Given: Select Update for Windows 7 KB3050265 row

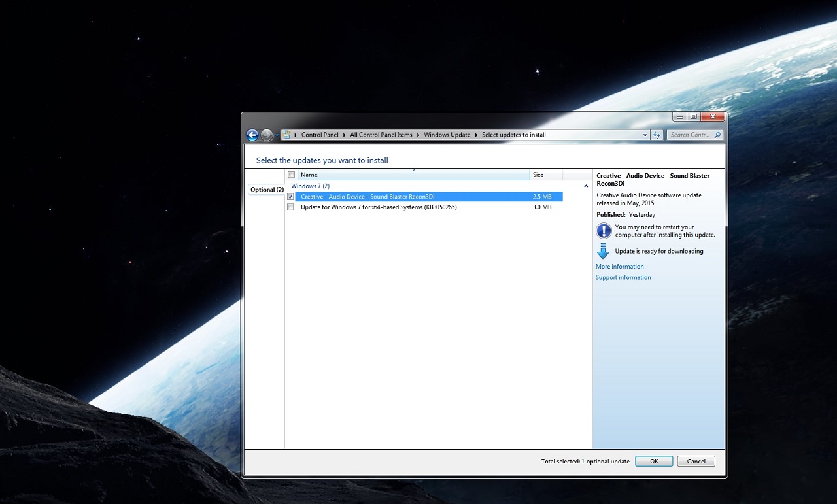Looking at the screenshot, I should 429,207.
